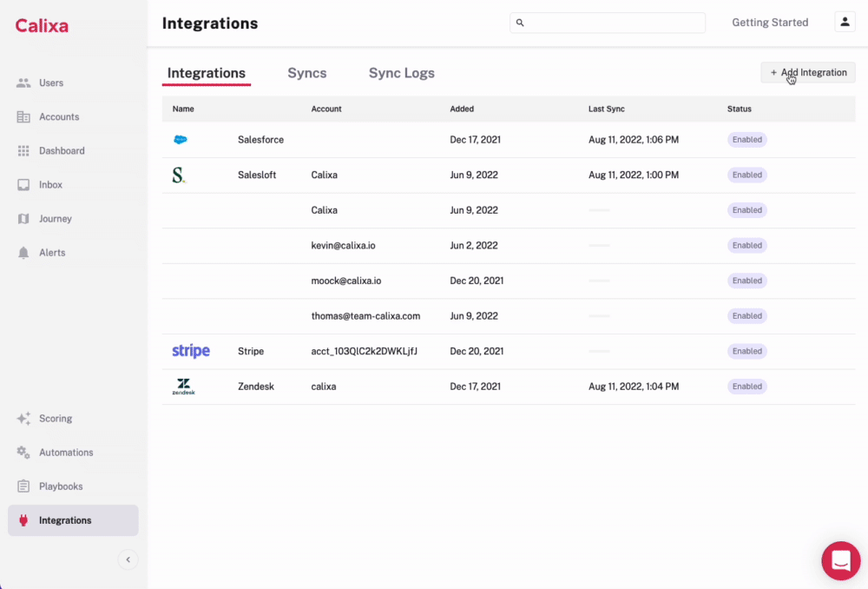Focus the top search field

click(608, 23)
